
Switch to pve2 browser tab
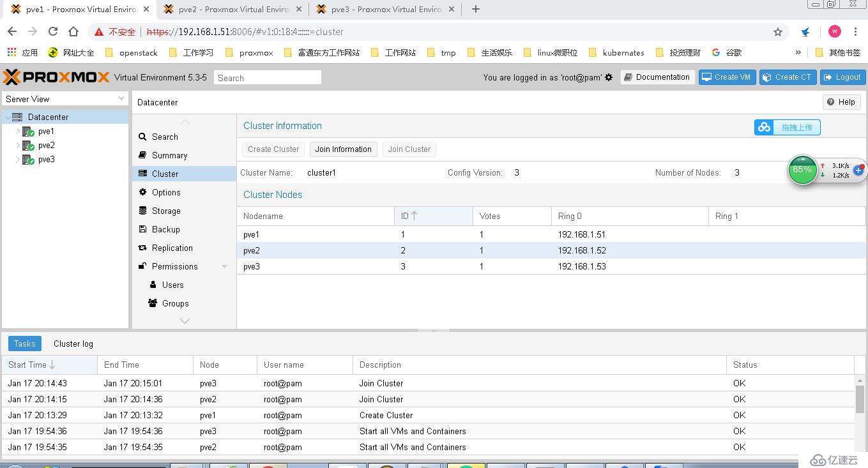point(233,9)
